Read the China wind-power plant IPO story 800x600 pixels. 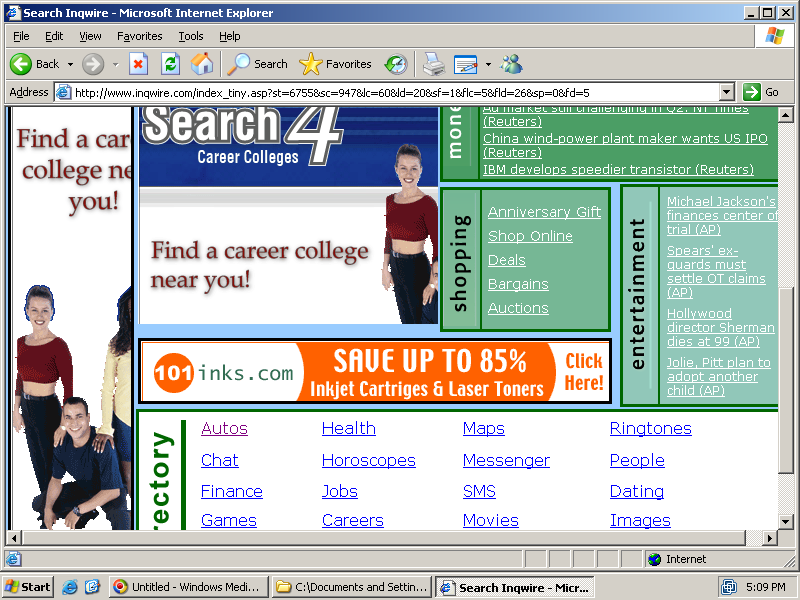pyautogui.click(x=626, y=145)
